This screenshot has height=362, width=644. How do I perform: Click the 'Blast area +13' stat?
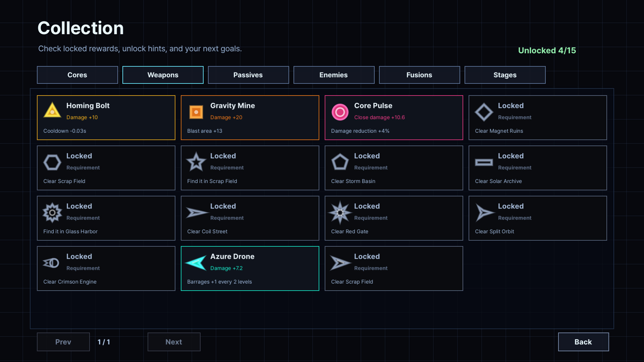tap(205, 131)
